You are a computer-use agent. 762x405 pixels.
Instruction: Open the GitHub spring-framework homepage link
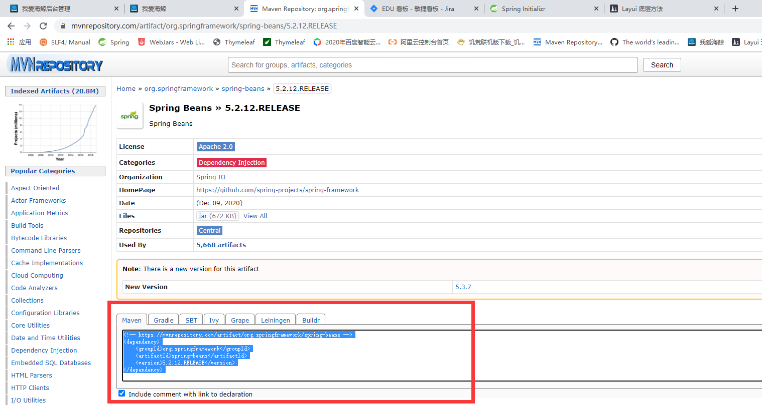tap(277, 190)
